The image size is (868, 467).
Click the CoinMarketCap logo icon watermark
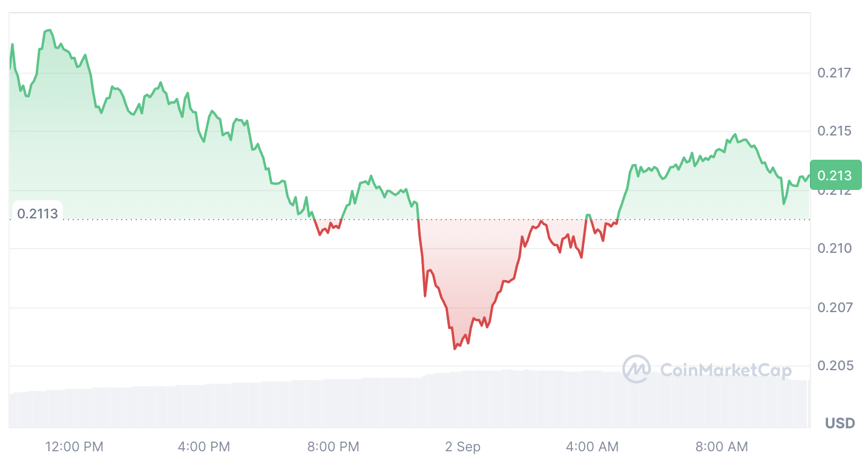pyautogui.click(x=637, y=369)
